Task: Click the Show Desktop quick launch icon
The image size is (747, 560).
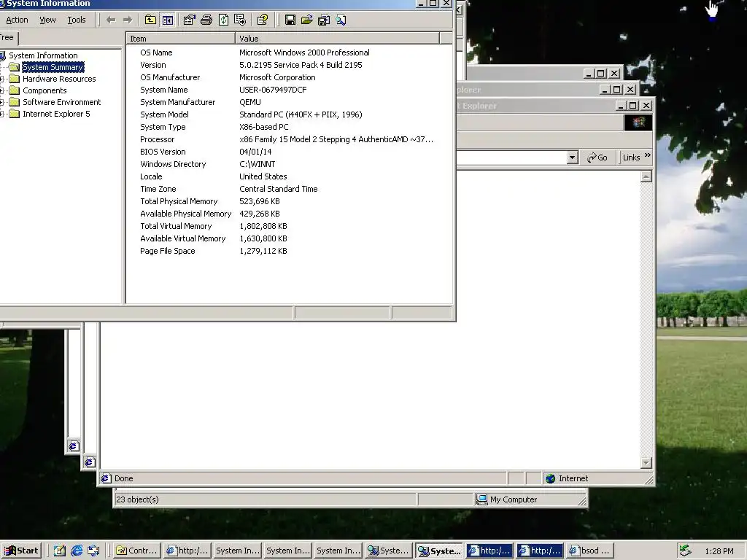Action: coord(60,551)
